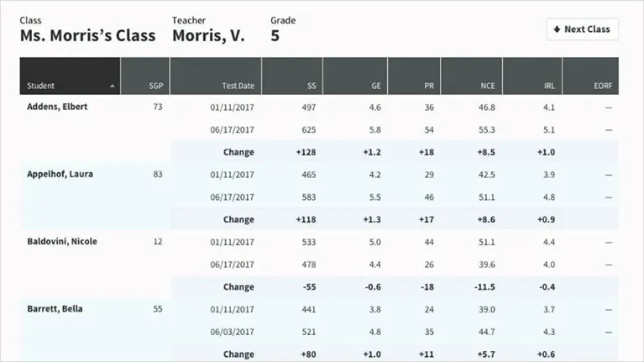Sort table by Test Date column
The width and height of the screenshot is (644, 362).
(216, 76)
